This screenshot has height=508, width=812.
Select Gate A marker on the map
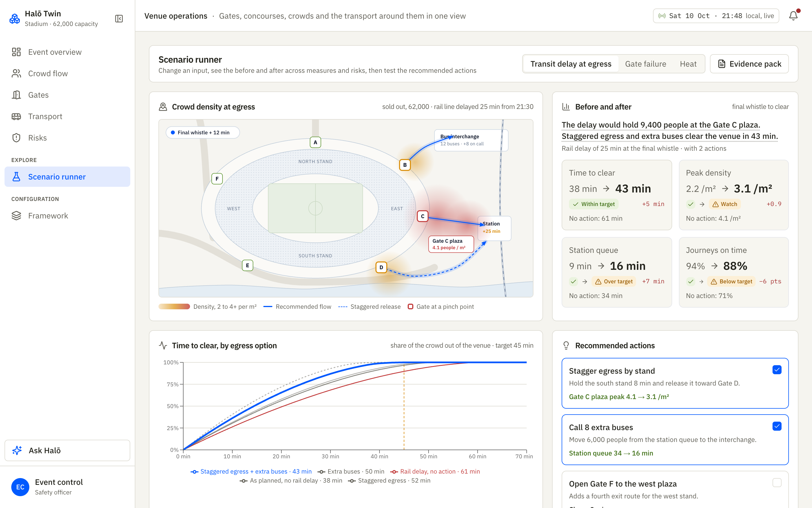click(315, 142)
